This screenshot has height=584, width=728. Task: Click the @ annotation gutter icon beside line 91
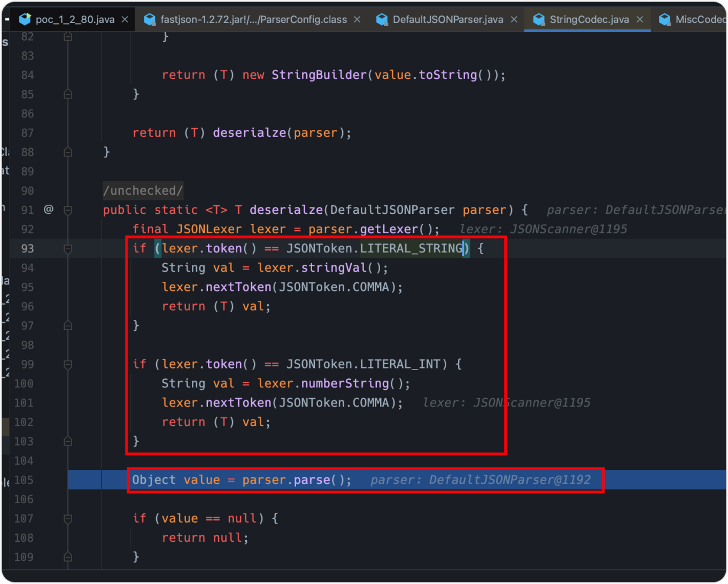[x=49, y=210]
